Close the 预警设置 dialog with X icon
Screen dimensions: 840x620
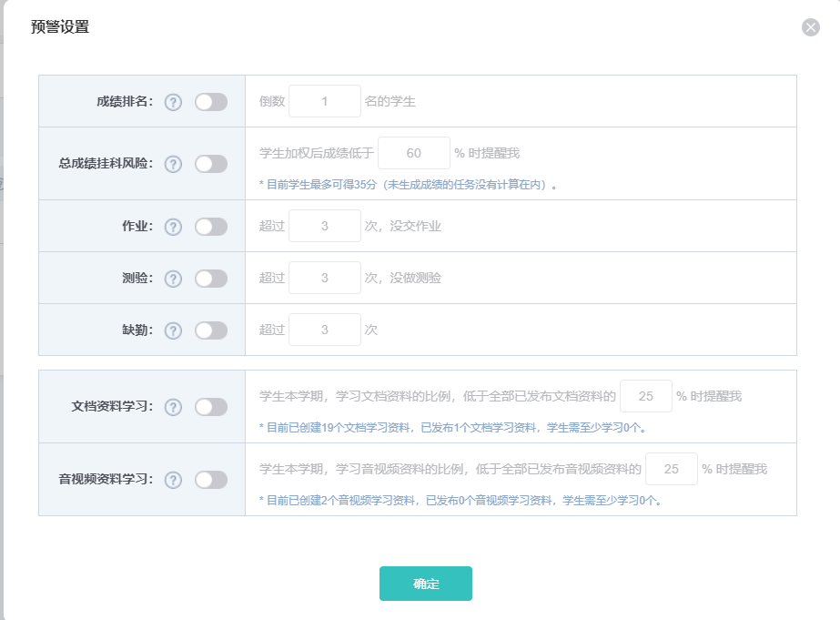810,27
